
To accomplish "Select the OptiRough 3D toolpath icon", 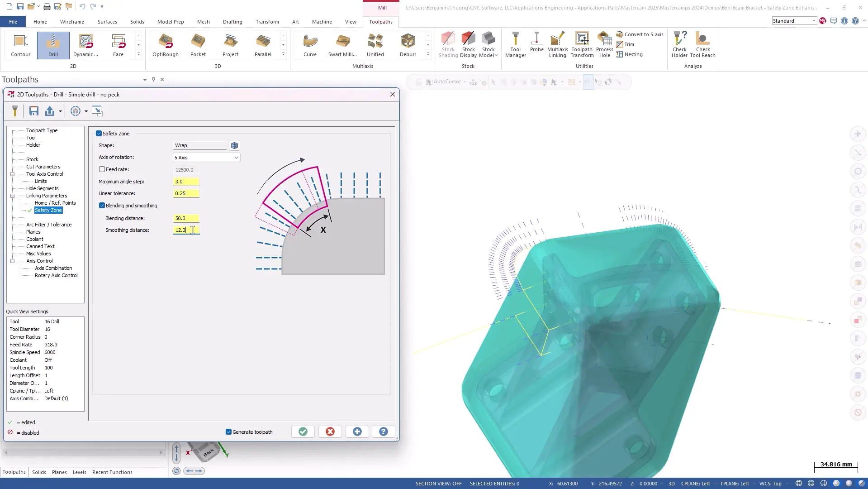I will pyautogui.click(x=165, y=45).
